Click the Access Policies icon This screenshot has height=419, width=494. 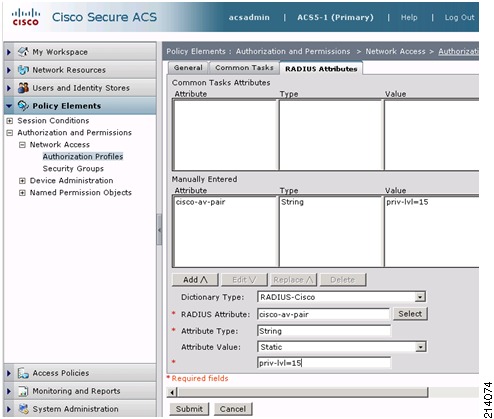click(x=23, y=373)
